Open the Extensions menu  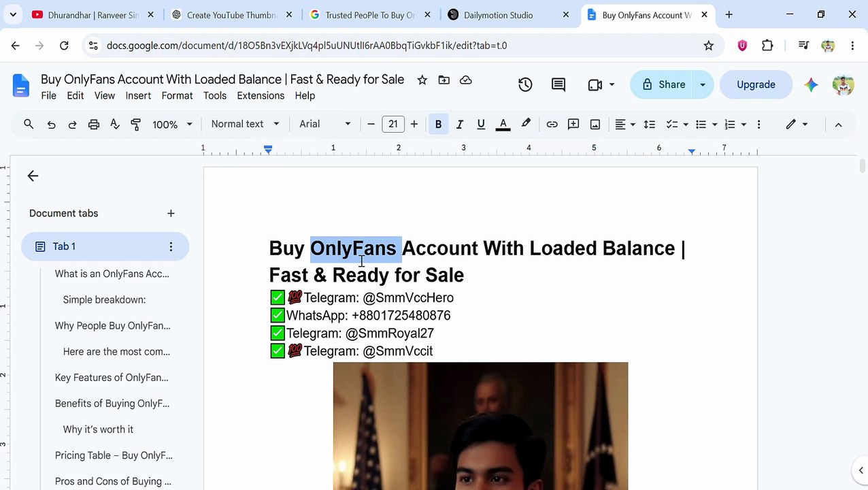(261, 95)
